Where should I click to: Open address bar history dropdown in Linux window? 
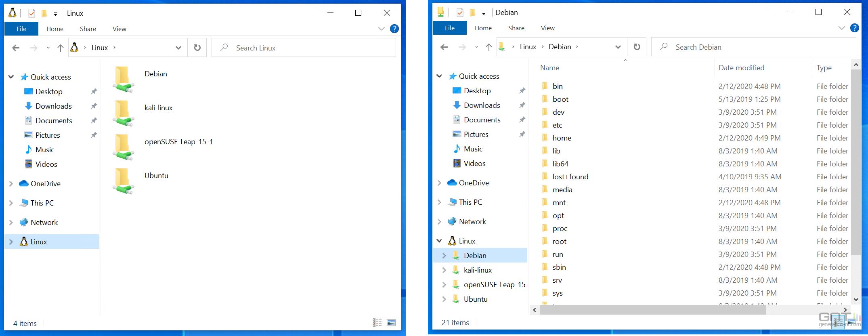pos(178,48)
